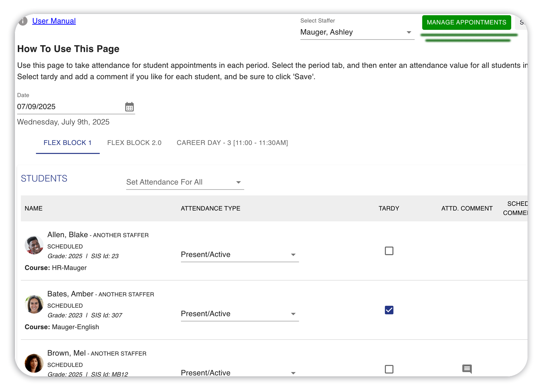Switch to the Flex Block 2.0 tab
Image resolution: width=542 pixels, height=392 pixels.
134,143
